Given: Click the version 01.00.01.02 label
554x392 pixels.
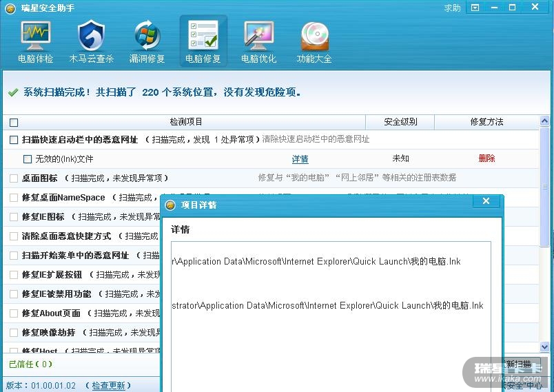Looking at the screenshot, I should [41, 386].
